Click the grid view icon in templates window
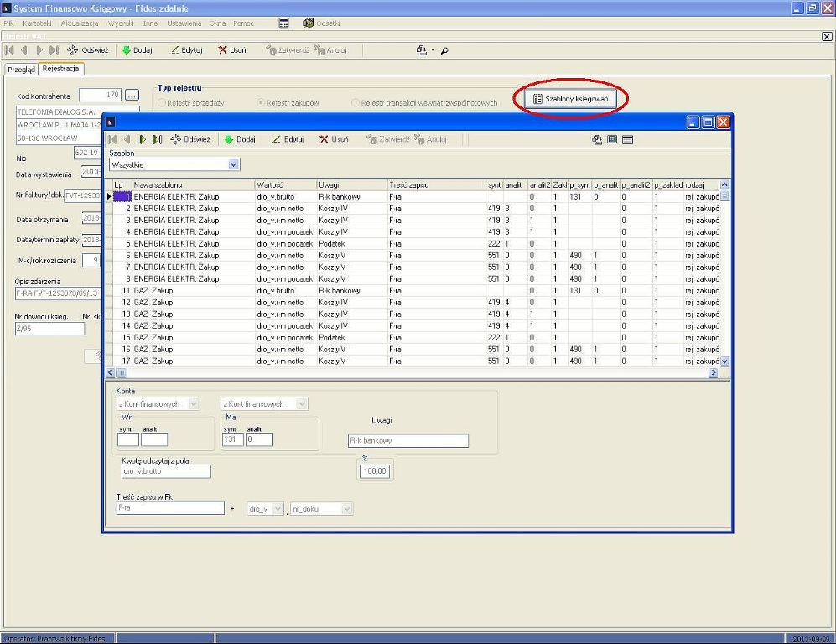 coord(612,140)
